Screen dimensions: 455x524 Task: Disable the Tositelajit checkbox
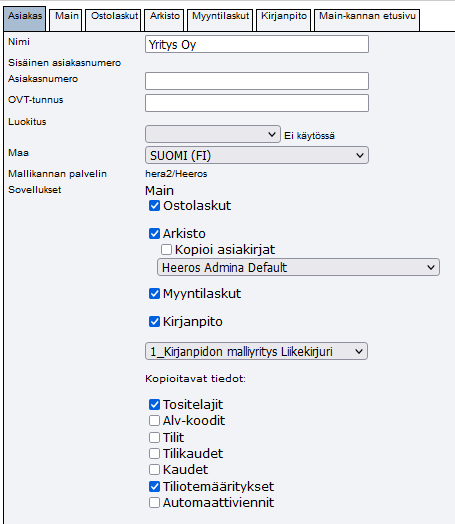point(154,404)
